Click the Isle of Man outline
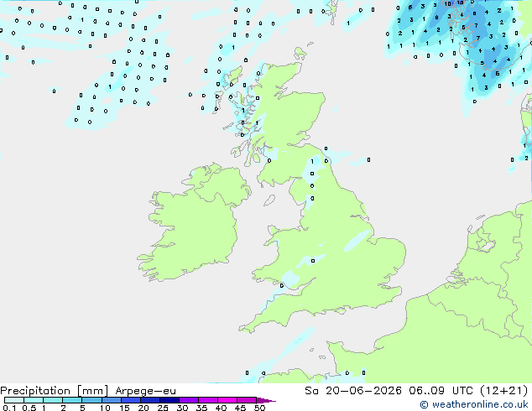 pos(269,200)
